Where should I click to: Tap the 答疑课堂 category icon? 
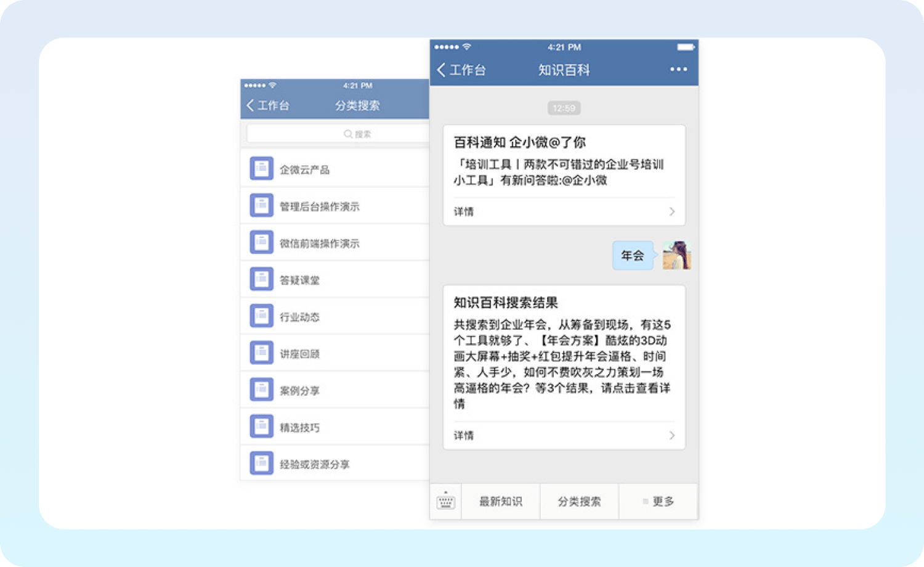click(x=261, y=279)
